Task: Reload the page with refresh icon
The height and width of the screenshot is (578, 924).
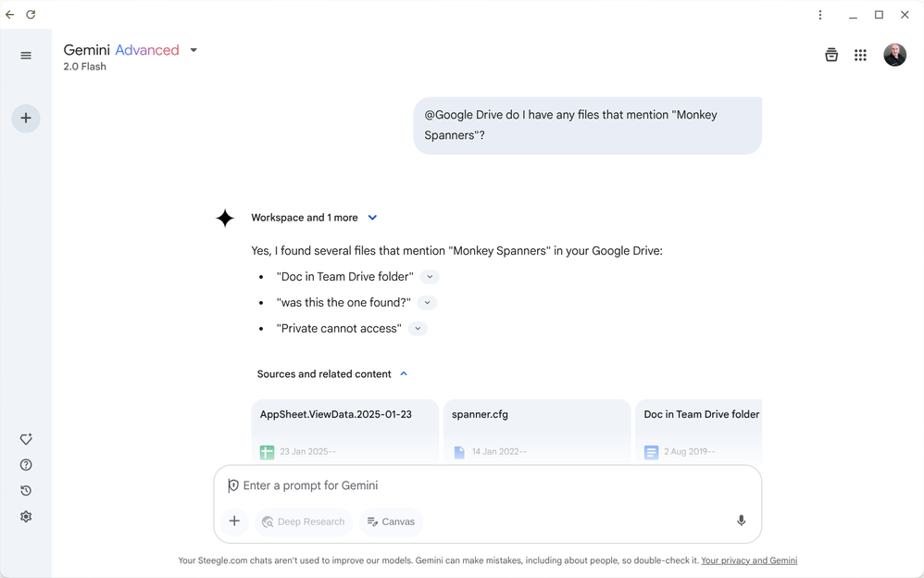Action: (x=31, y=14)
